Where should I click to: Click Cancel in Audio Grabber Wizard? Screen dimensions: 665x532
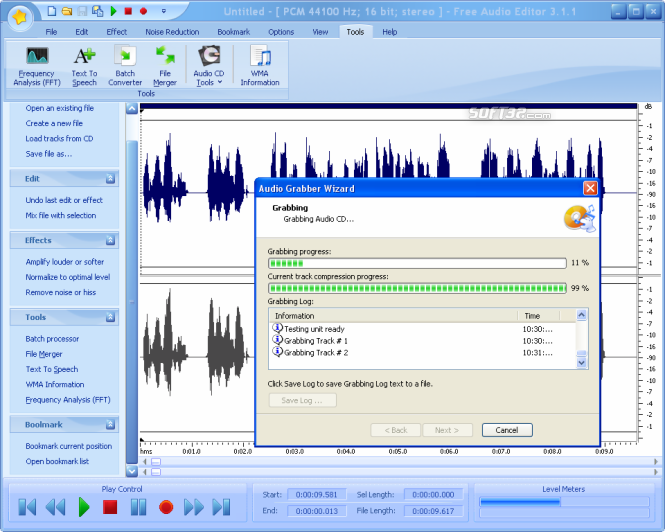(x=507, y=430)
